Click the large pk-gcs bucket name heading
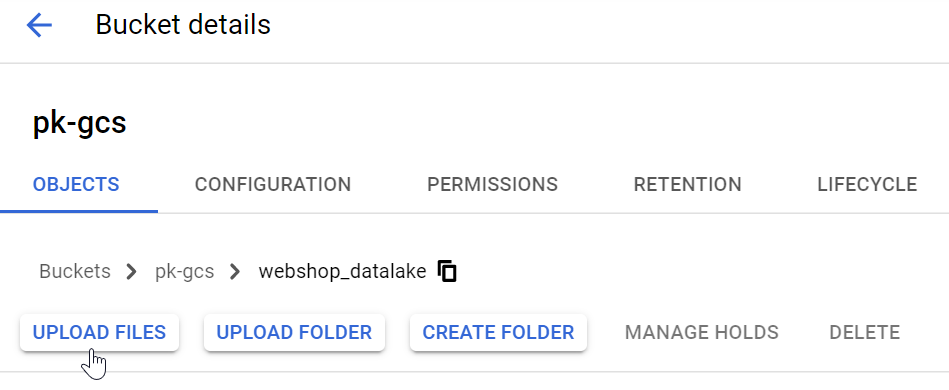 79,123
